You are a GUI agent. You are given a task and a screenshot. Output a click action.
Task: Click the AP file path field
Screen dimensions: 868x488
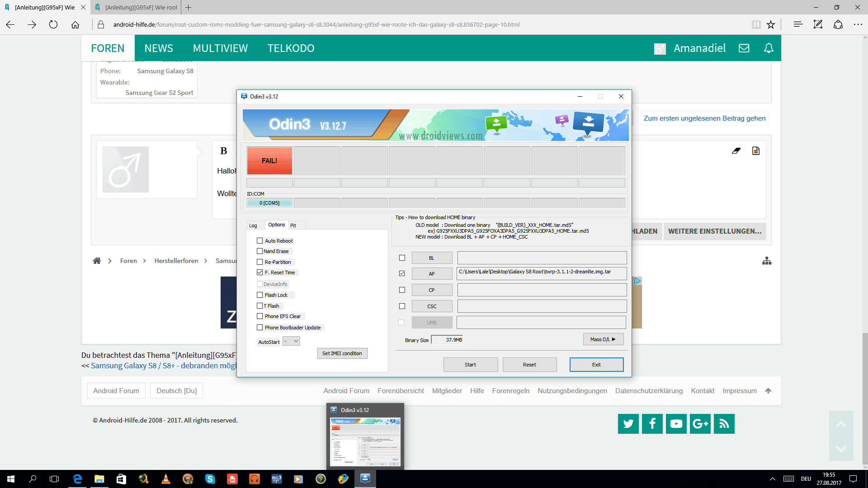pos(542,274)
